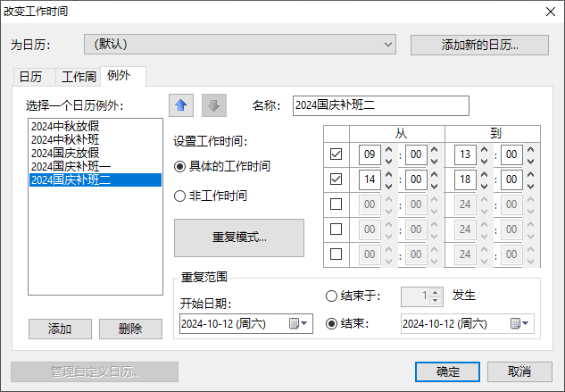This screenshot has width=565, height=392.
Task: Increase second row start hour 14
Action: pyautogui.click(x=388, y=175)
